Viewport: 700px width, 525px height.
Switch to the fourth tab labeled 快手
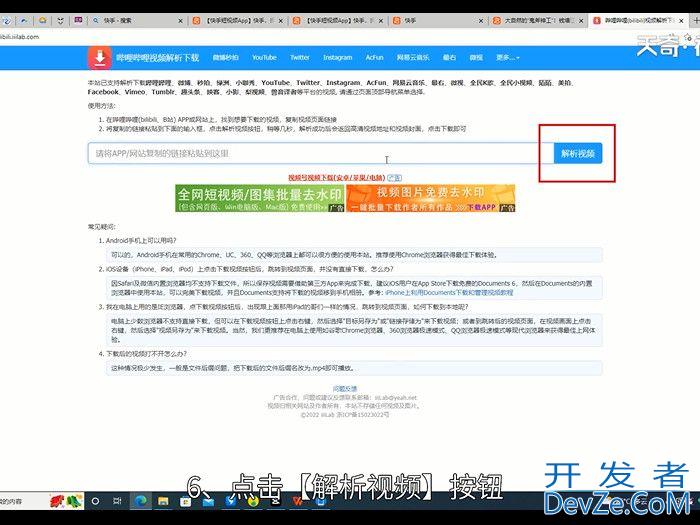point(438,21)
